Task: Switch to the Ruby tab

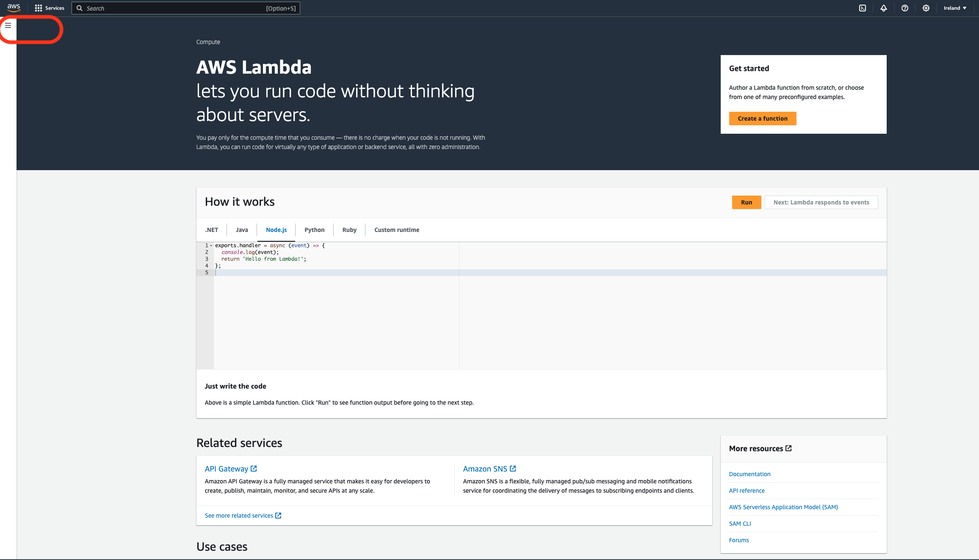Action: point(349,230)
